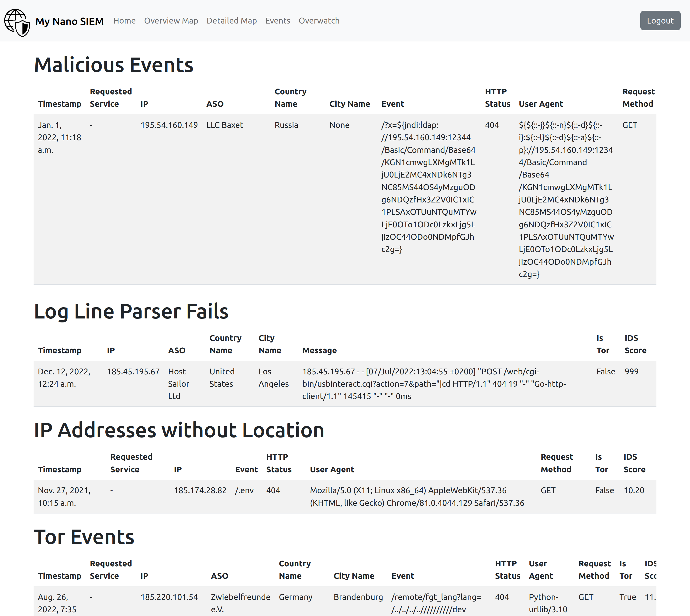Select IP 195.54.160.149 in Malicious Events

tap(169, 125)
